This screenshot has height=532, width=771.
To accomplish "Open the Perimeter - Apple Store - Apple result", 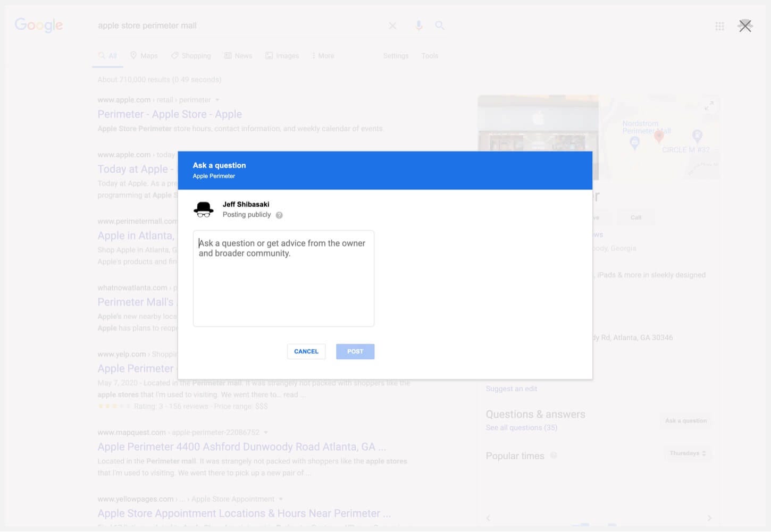I will pyautogui.click(x=170, y=114).
